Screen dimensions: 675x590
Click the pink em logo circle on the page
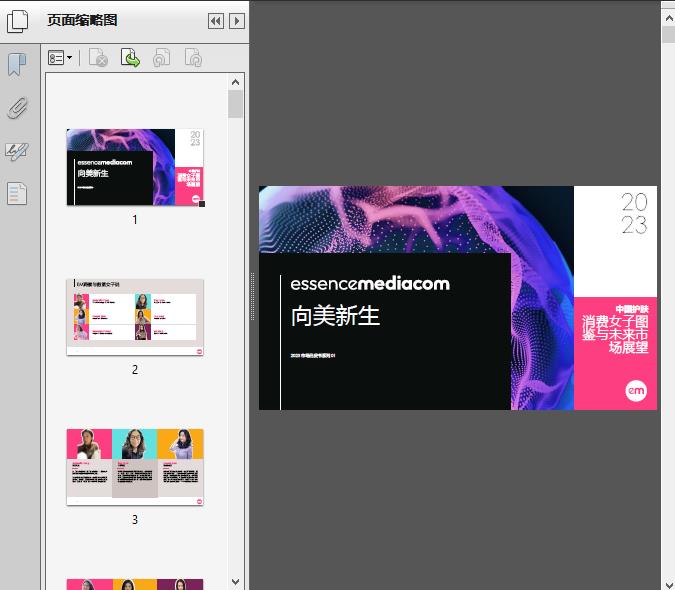point(636,390)
